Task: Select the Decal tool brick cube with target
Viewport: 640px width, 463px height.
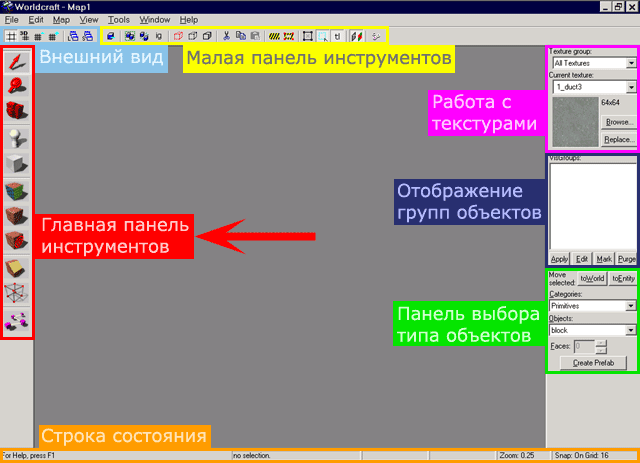Action: click(x=17, y=240)
